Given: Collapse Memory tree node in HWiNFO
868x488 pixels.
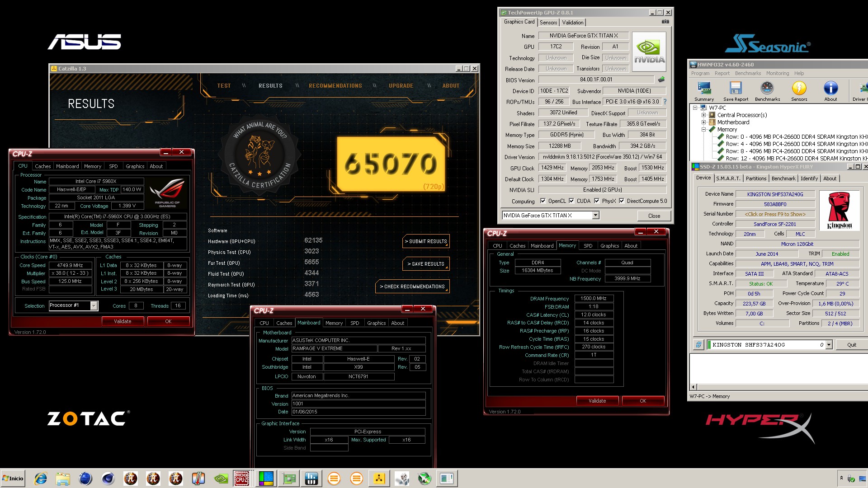Looking at the screenshot, I should pos(703,129).
